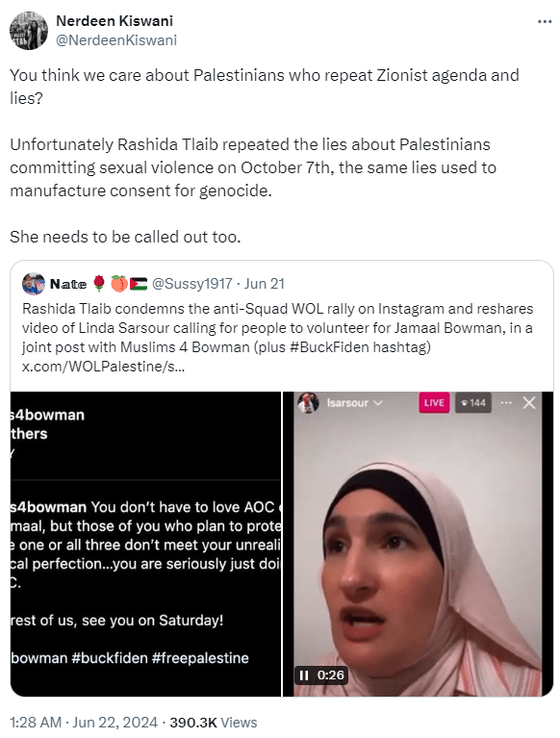Open the Jun 21 quoted tweet date
The height and width of the screenshot is (738, 560).
[x=265, y=283]
